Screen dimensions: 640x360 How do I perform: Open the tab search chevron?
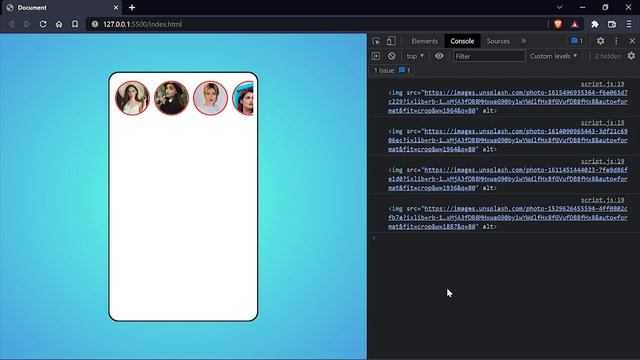pyautogui.click(x=560, y=7)
